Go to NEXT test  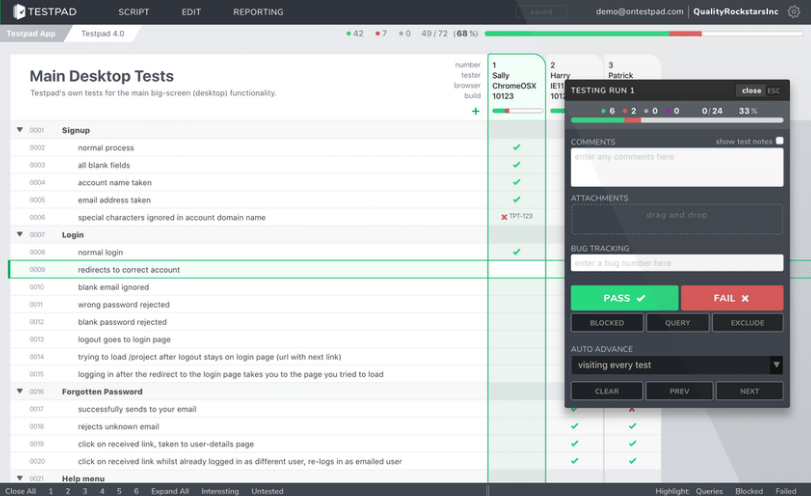click(x=749, y=391)
